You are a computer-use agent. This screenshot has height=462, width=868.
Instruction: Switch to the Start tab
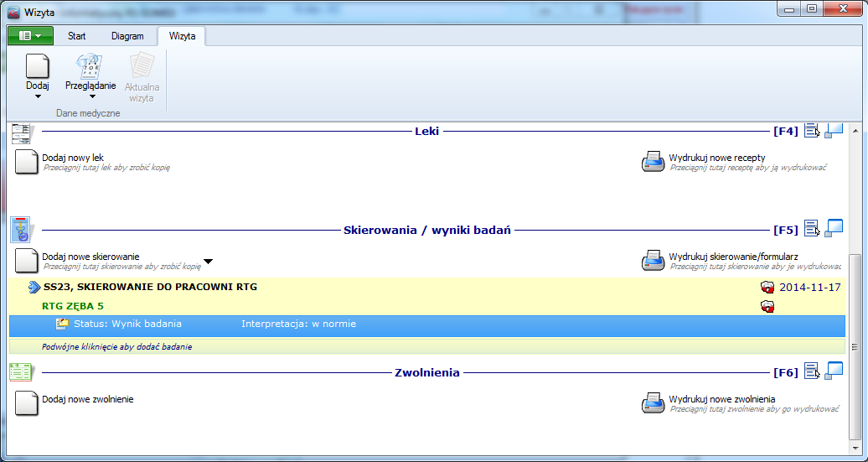(x=77, y=36)
